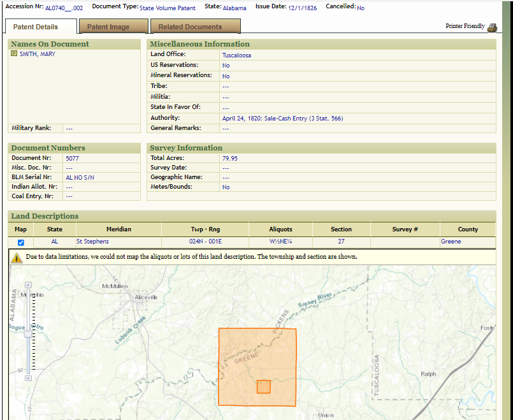Uncheck the Map checkbox for the AL row
Screen dimensions: 513x420
point(21,242)
